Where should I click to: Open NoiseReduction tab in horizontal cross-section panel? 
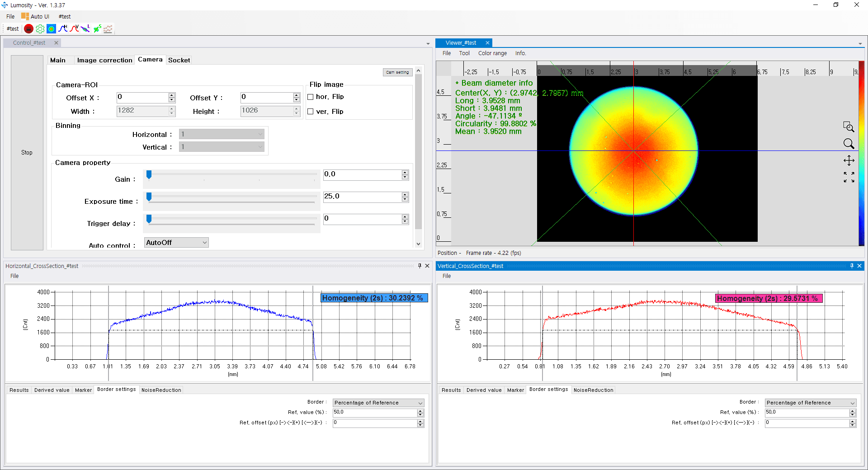click(161, 390)
